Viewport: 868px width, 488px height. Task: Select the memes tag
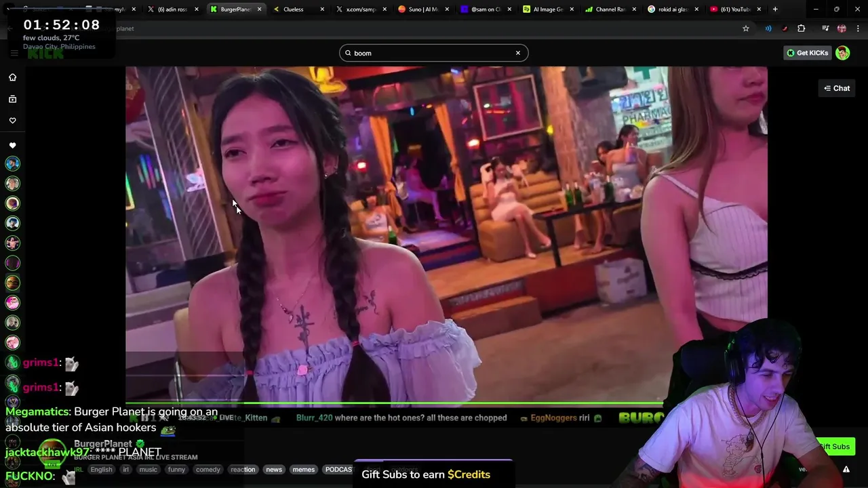303,470
